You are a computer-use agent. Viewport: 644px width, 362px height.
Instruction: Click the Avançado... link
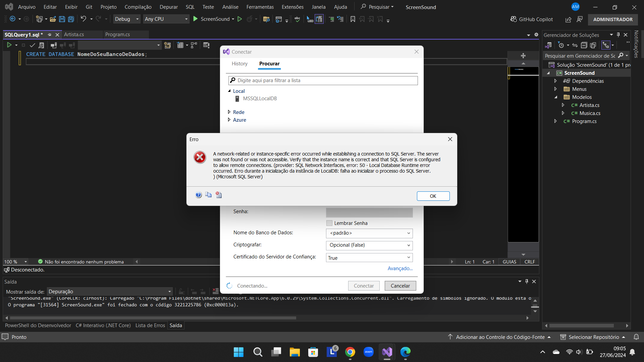(400, 268)
